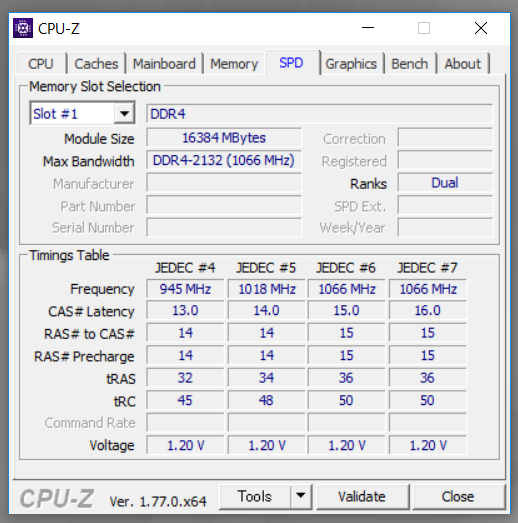Image resolution: width=518 pixels, height=523 pixels.
Task: Click the CPU-Z application icon in title bar
Action: tap(23, 28)
